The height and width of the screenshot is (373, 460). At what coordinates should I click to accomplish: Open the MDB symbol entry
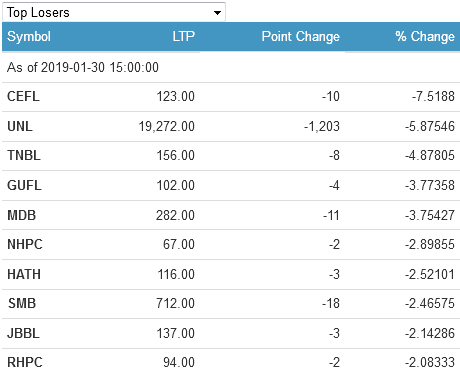pyautogui.click(x=22, y=215)
